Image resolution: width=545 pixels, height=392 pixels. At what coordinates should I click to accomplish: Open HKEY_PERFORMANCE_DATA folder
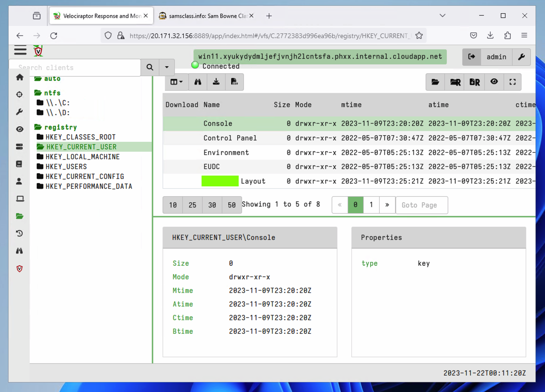click(x=85, y=186)
